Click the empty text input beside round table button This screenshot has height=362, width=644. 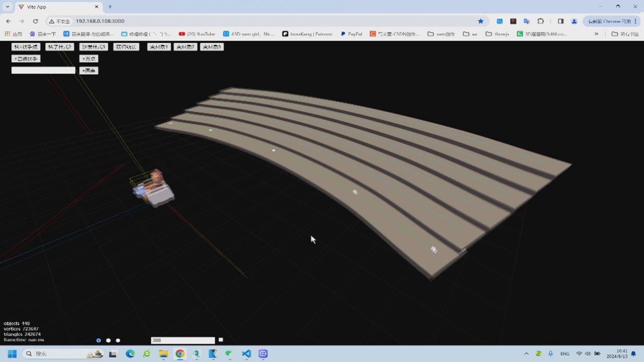point(43,70)
